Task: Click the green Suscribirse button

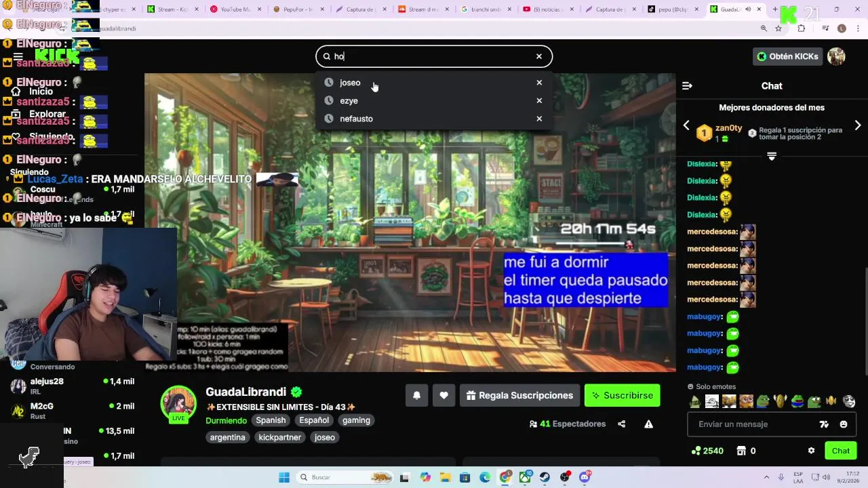Action: coord(623,395)
